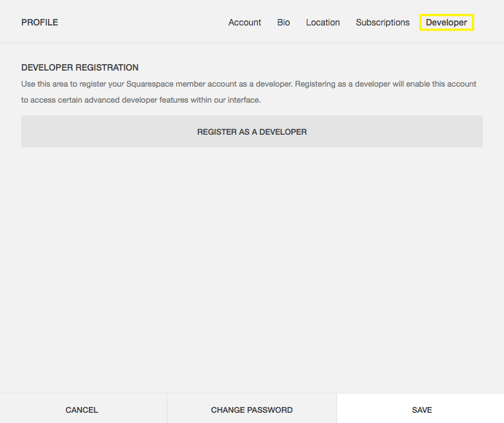Open the Change Password option

251,410
